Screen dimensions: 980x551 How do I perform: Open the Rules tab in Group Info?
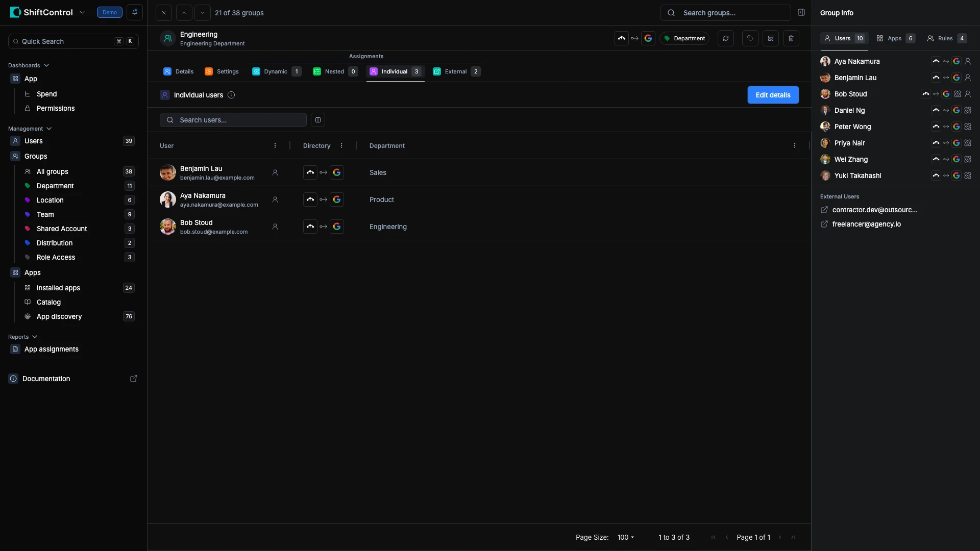946,38
